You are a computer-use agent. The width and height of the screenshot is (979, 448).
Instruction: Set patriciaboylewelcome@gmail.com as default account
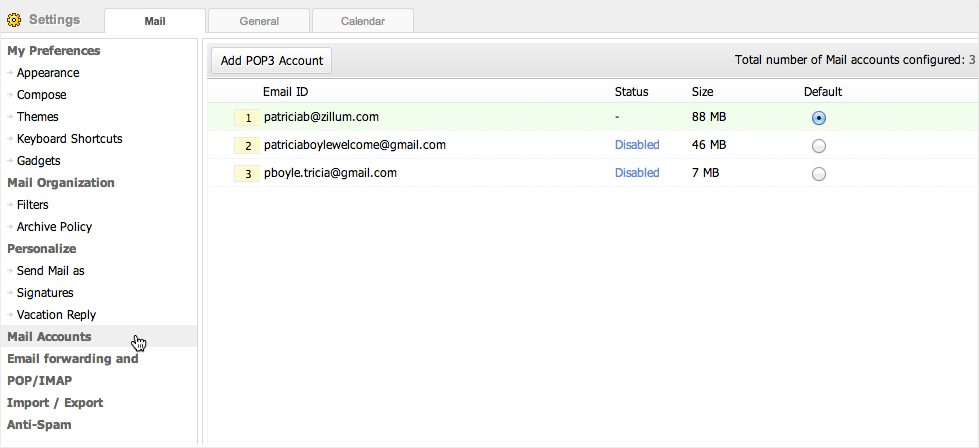point(819,146)
